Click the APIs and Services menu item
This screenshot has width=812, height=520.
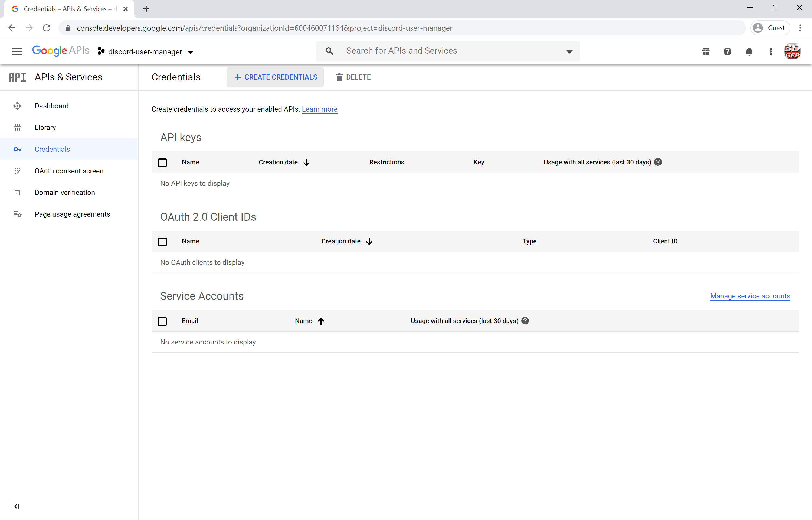tap(68, 77)
